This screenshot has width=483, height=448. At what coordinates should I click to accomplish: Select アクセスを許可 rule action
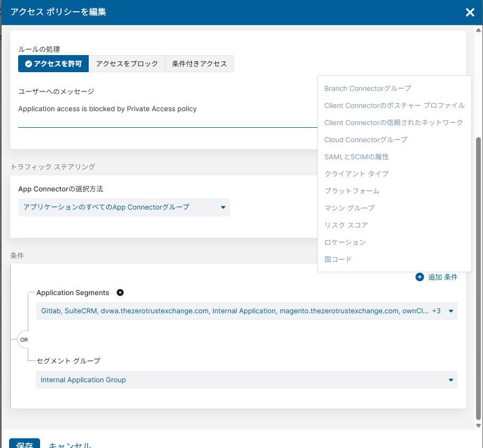53,64
